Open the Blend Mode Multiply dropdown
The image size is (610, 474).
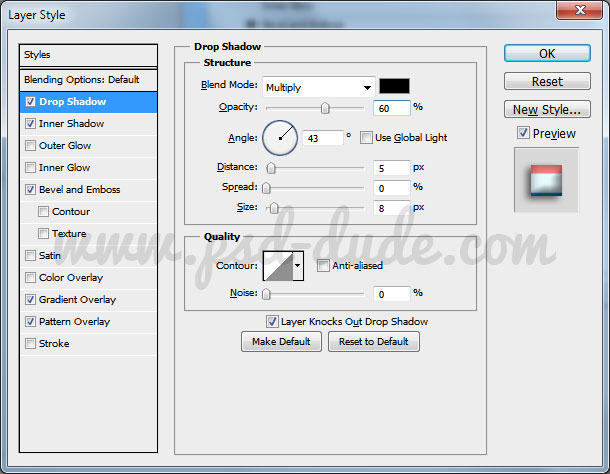[x=319, y=87]
